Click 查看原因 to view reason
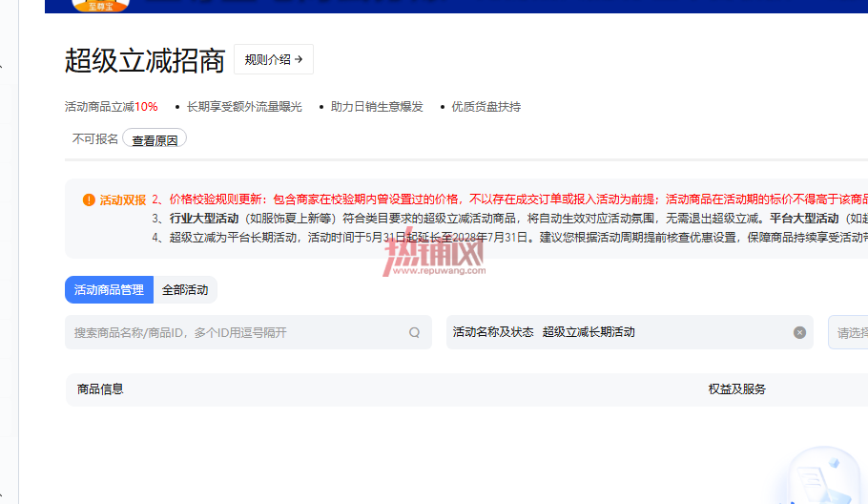 point(155,139)
